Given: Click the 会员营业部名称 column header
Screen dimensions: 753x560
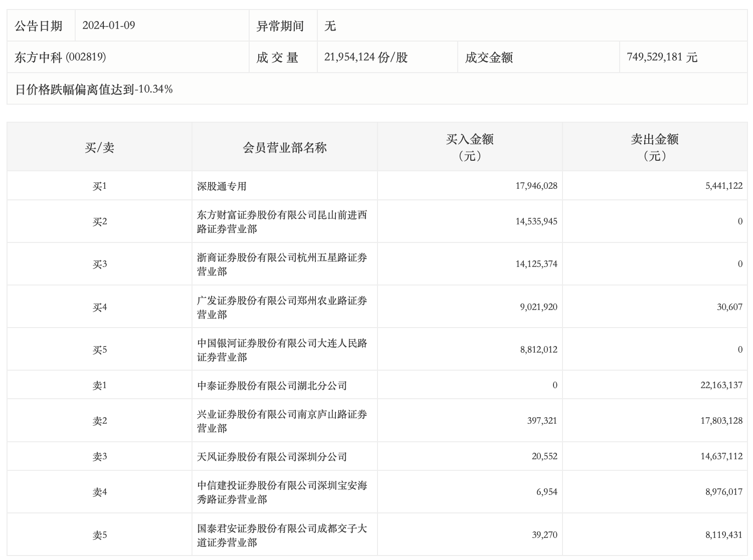Looking at the screenshot, I should click(284, 147).
